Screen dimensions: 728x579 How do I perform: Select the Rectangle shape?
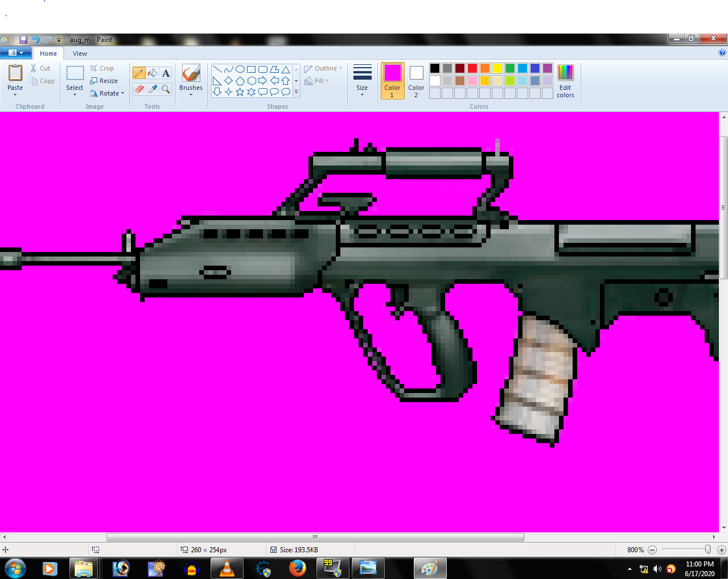click(251, 68)
